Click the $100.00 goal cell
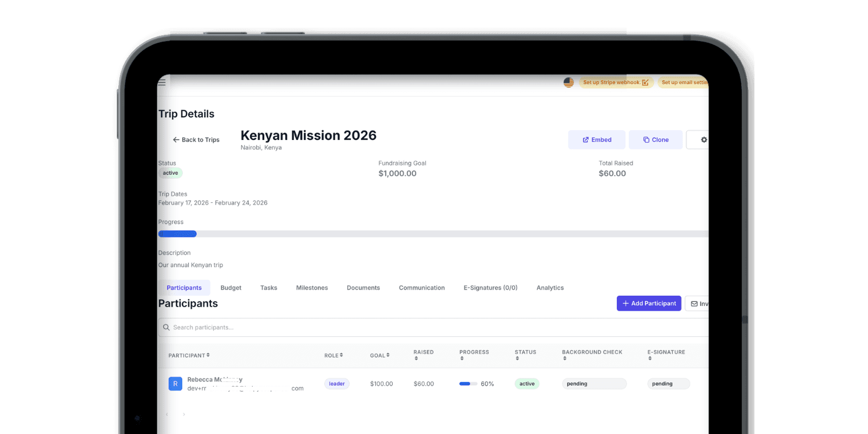868x434 pixels. click(x=381, y=384)
